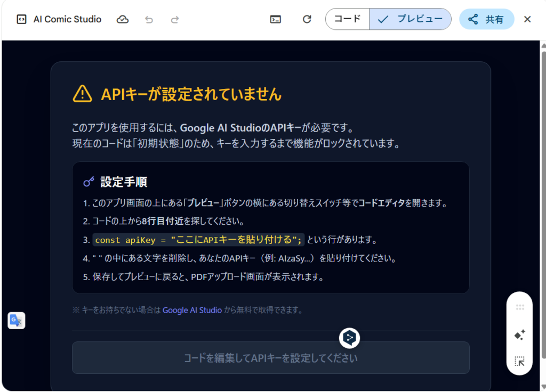
Task: Click the yellow warning triangle icon
Action: 82,94
